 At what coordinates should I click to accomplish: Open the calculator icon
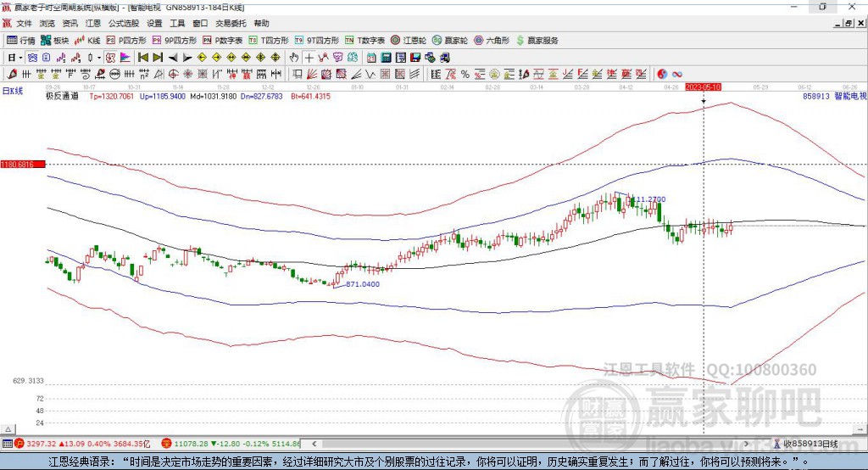(386, 58)
